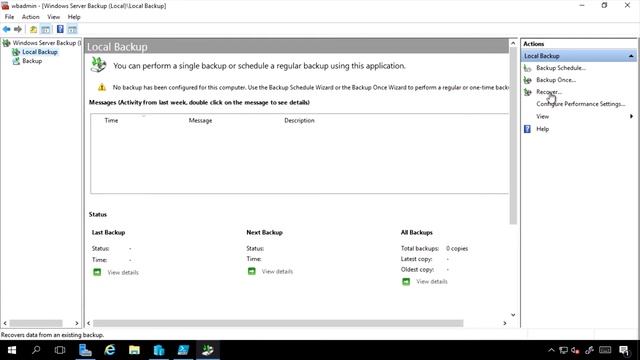Go forward with the blue right arrow
The width and height of the screenshot is (640, 360).
(x=18, y=29)
